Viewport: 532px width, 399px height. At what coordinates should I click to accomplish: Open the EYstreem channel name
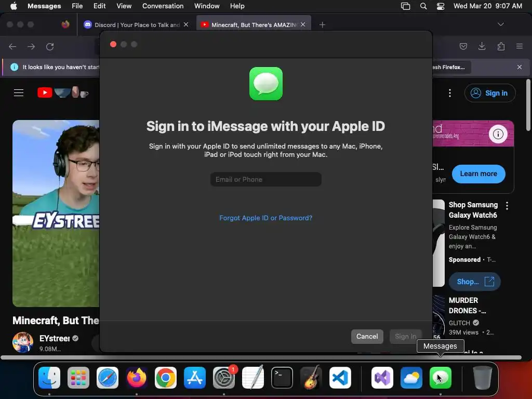pyautogui.click(x=55, y=338)
